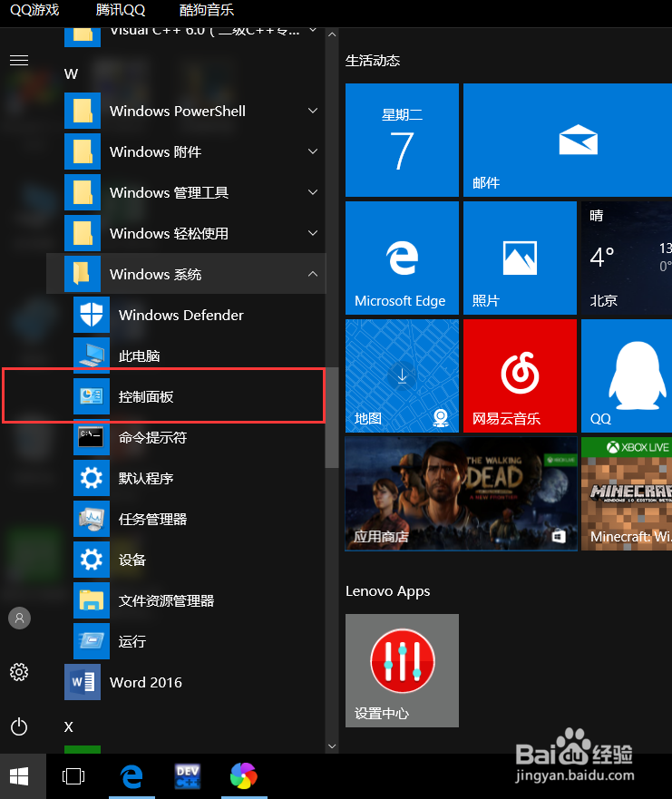
Task: Launch 任务管理器 icon
Action: pyautogui.click(x=92, y=519)
